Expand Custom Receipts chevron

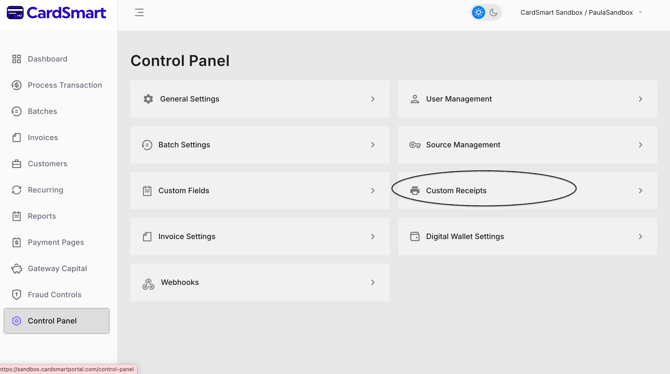(640, 191)
